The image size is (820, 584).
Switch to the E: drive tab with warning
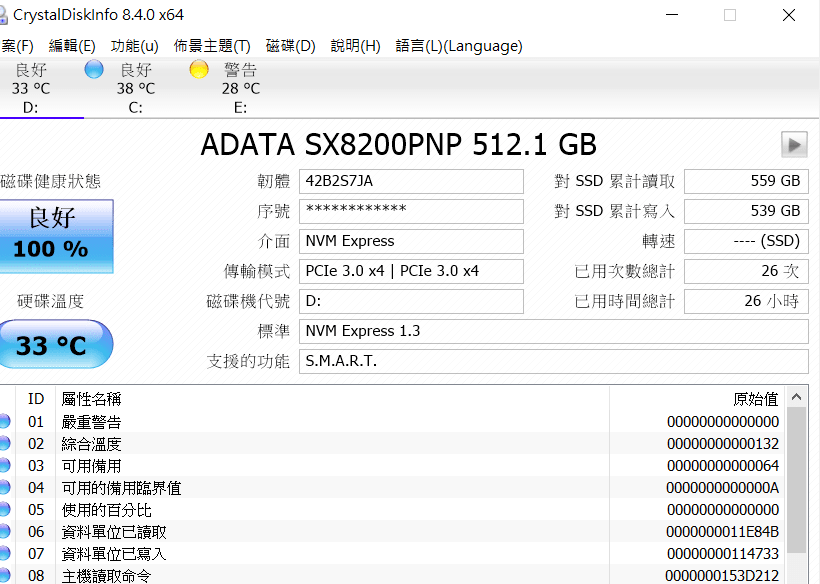coord(241,88)
